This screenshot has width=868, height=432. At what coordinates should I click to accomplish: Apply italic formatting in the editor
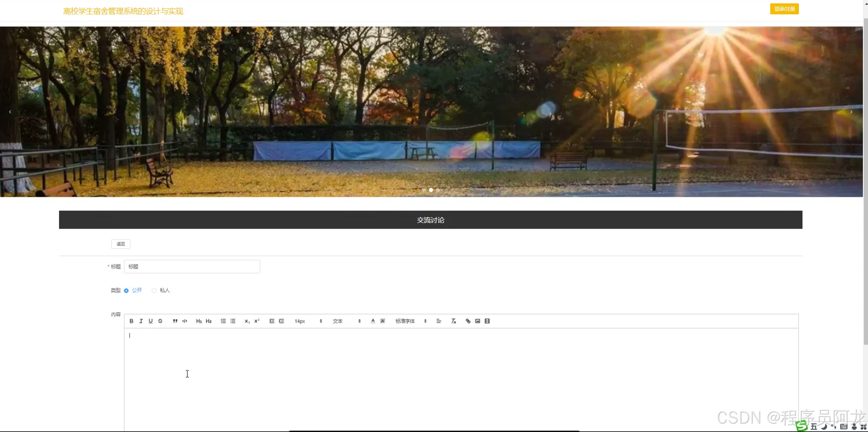point(141,321)
